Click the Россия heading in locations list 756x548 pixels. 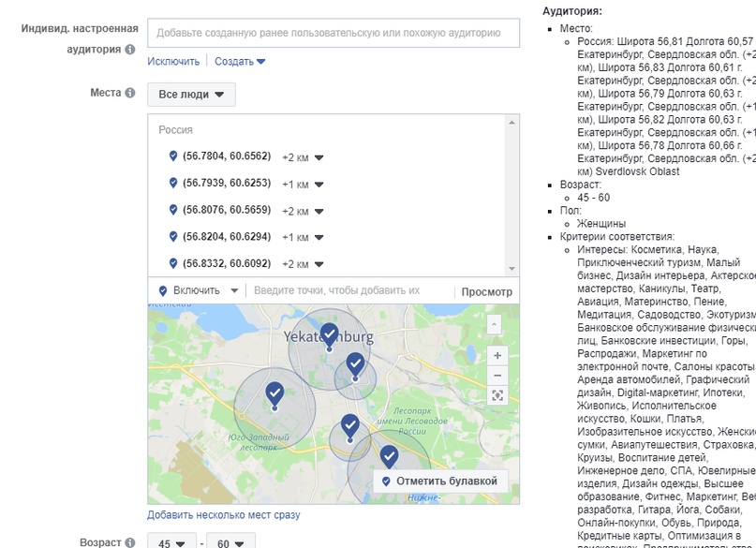click(175, 130)
